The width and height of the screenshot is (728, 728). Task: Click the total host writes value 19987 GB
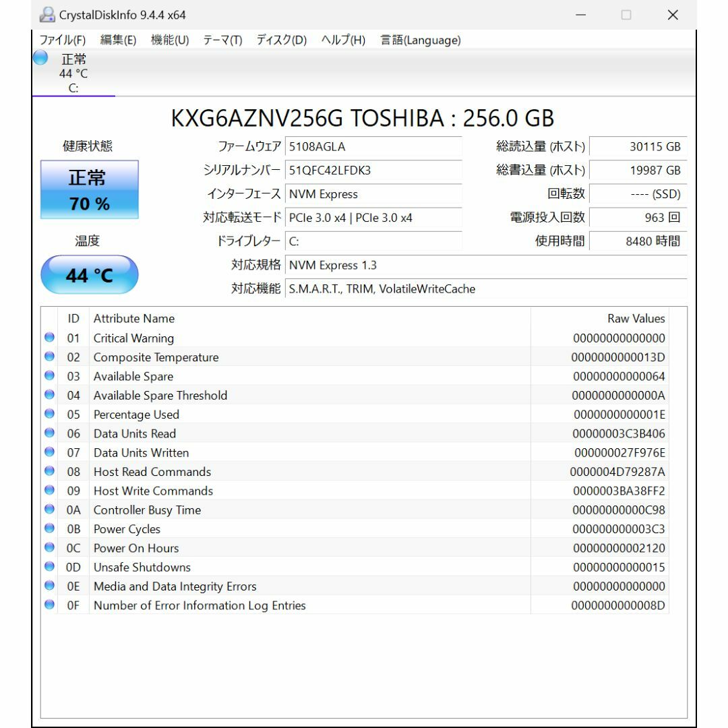tap(638, 171)
